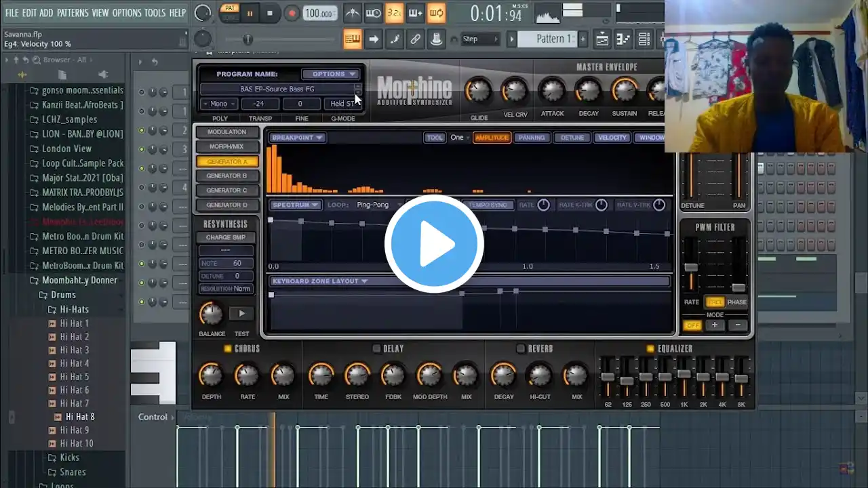The image size is (868, 488).
Task: Click the resynthesis TEST play button
Action: point(241,313)
